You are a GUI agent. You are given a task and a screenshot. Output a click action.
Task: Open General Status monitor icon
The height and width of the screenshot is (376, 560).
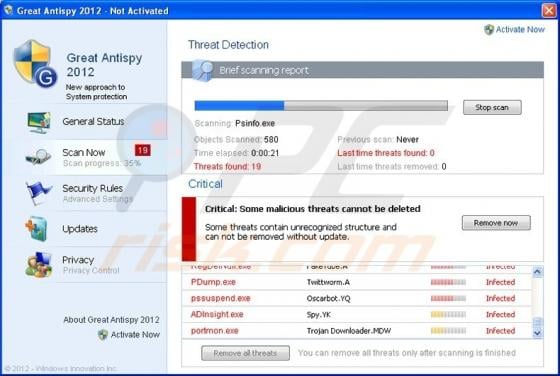[x=39, y=122]
